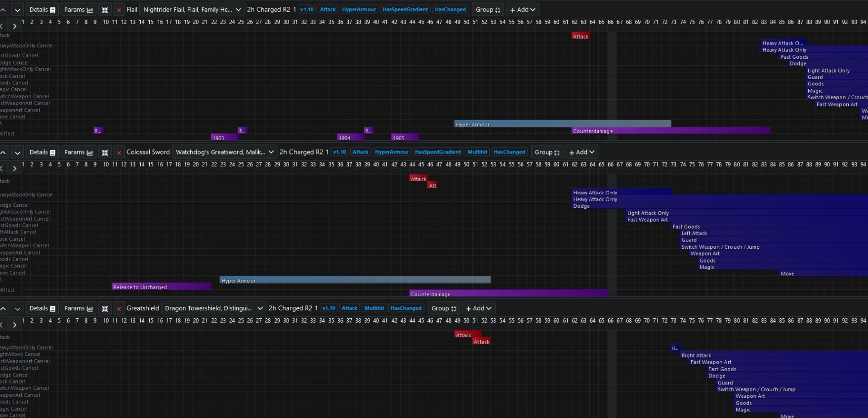
Task: Click the down chevron in Greatshield header
Action: [17, 308]
